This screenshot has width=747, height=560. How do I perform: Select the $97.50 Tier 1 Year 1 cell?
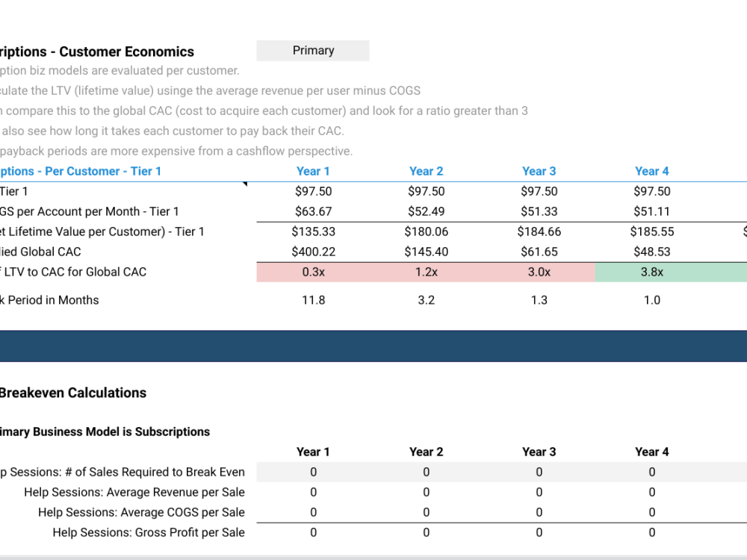(x=313, y=191)
